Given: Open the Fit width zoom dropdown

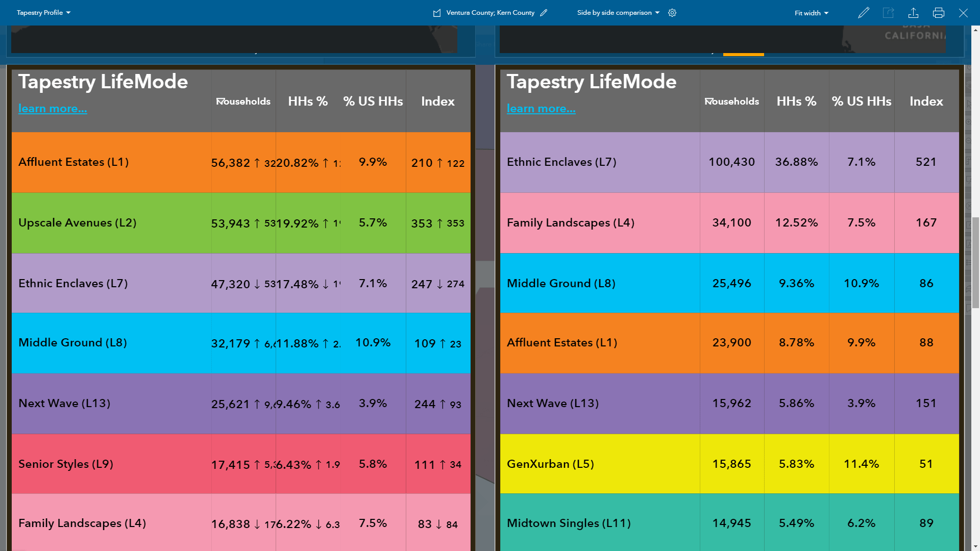Looking at the screenshot, I should coord(811,13).
